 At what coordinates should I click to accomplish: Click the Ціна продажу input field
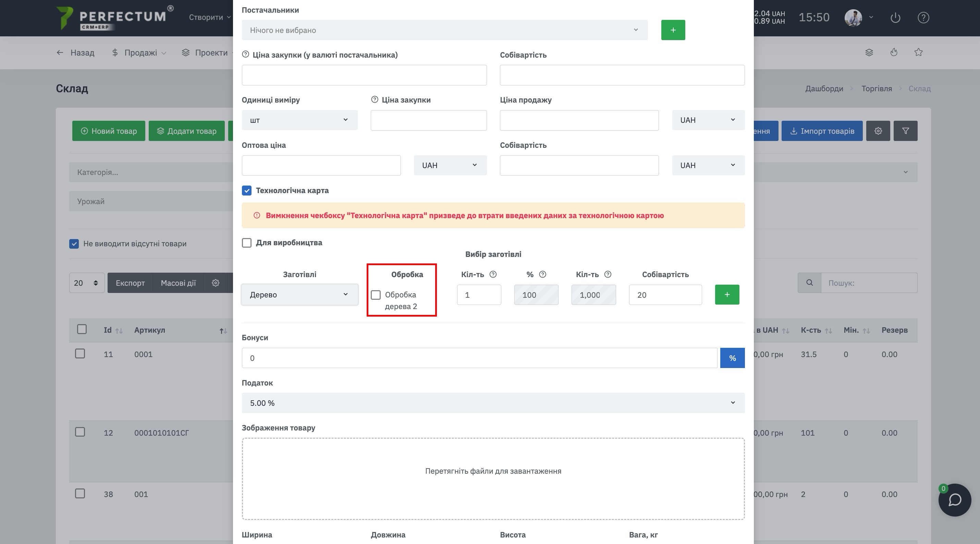(x=579, y=120)
